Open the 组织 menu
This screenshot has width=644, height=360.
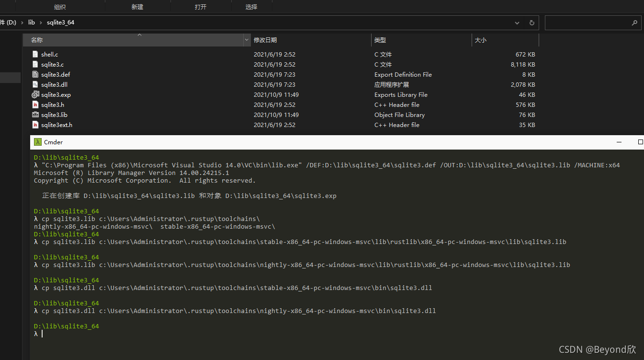pos(59,7)
